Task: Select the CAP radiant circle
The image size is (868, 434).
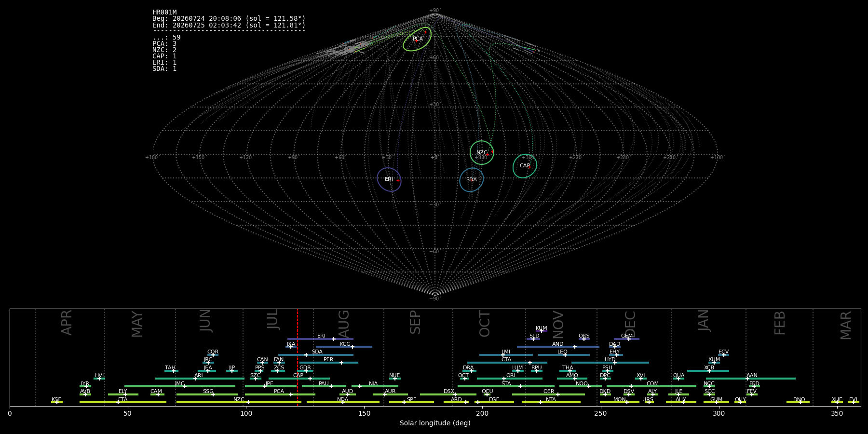Action: 525,166
